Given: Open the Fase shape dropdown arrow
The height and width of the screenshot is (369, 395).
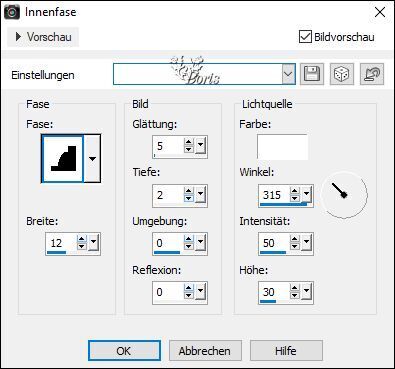Looking at the screenshot, I should click(92, 159).
